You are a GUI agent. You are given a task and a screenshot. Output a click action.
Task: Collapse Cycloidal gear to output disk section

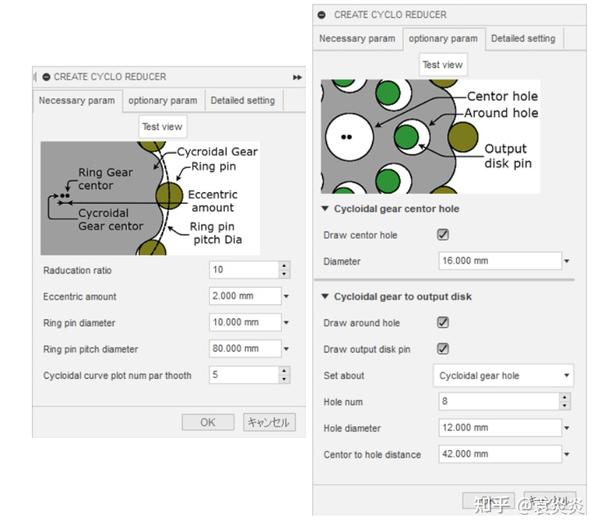tap(324, 296)
